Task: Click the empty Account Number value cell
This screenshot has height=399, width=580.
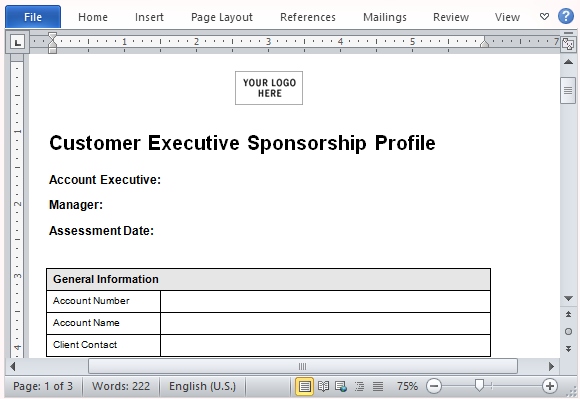Action: point(326,301)
